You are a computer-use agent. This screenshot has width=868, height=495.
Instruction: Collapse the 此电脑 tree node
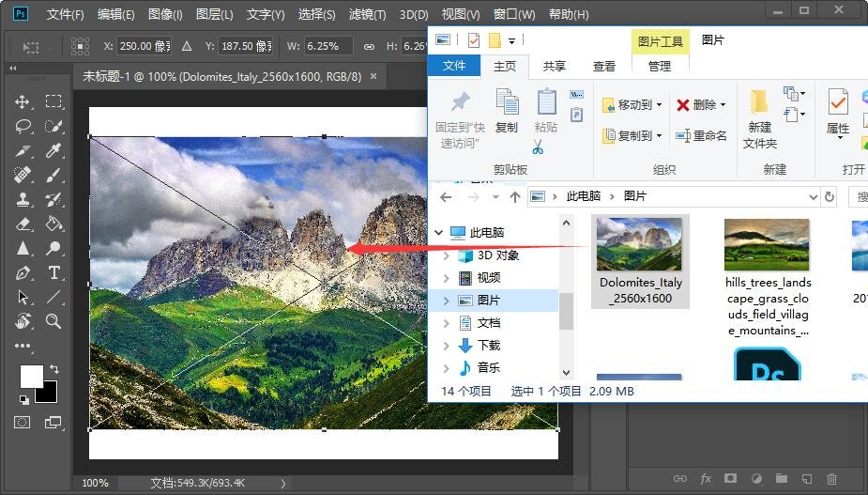click(438, 232)
